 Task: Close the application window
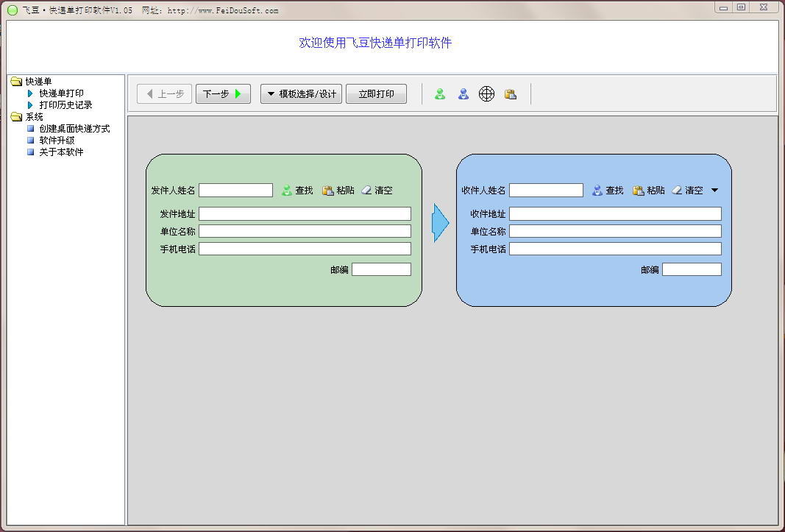(764, 7)
